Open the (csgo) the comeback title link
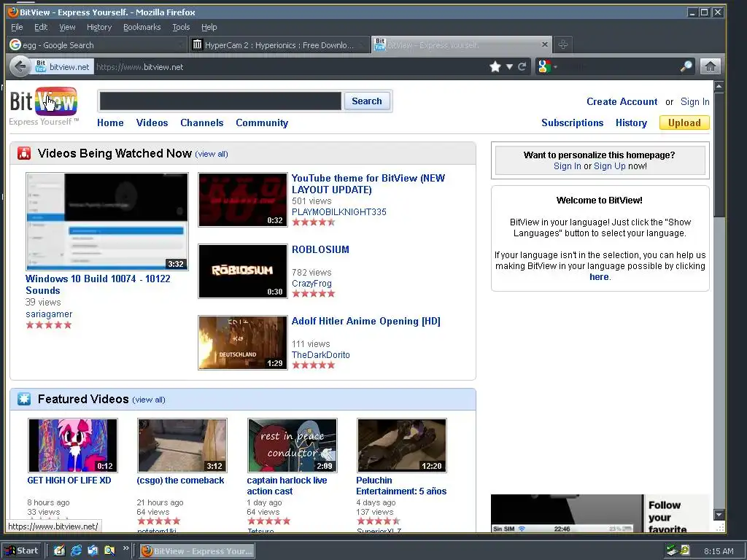Image resolution: width=747 pixels, height=560 pixels. (x=180, y=480)
